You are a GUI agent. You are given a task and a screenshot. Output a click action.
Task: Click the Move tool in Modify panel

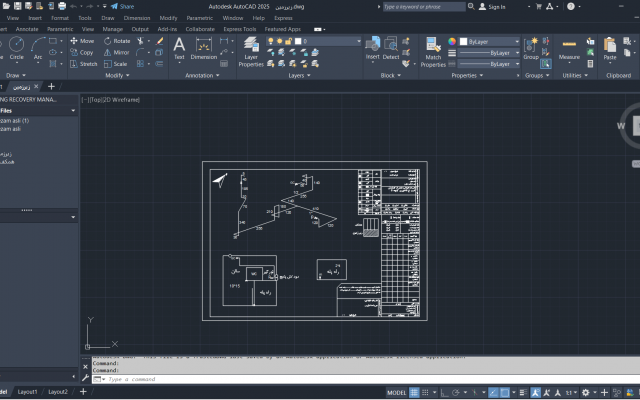pos(82,41)
